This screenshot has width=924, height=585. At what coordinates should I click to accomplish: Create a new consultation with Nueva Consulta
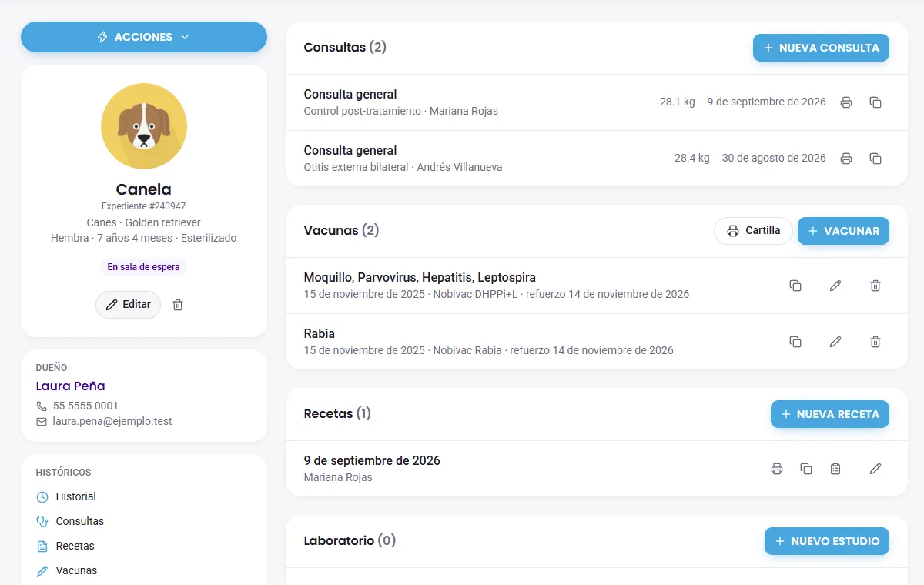pyautogui.click(x=821, y=48)
